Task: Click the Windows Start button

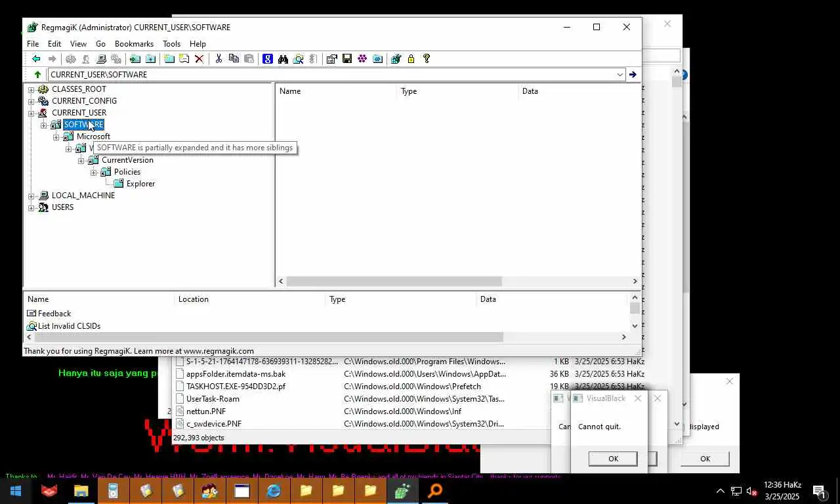Action: 16,490
